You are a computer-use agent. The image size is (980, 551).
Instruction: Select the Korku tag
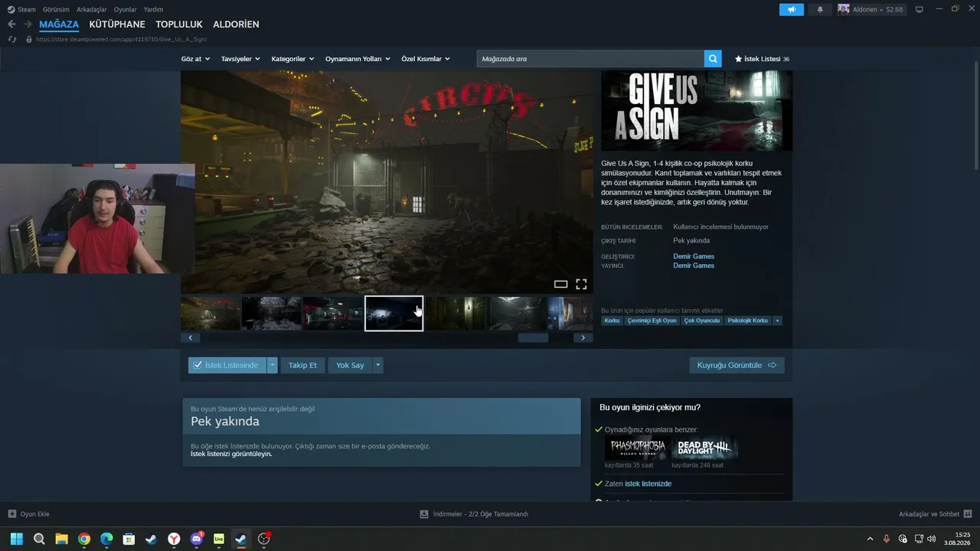click(x=612, y=321)
